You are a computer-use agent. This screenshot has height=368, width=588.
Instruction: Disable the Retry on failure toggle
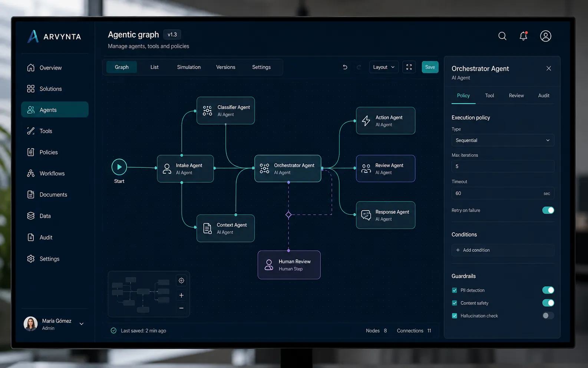548,210
